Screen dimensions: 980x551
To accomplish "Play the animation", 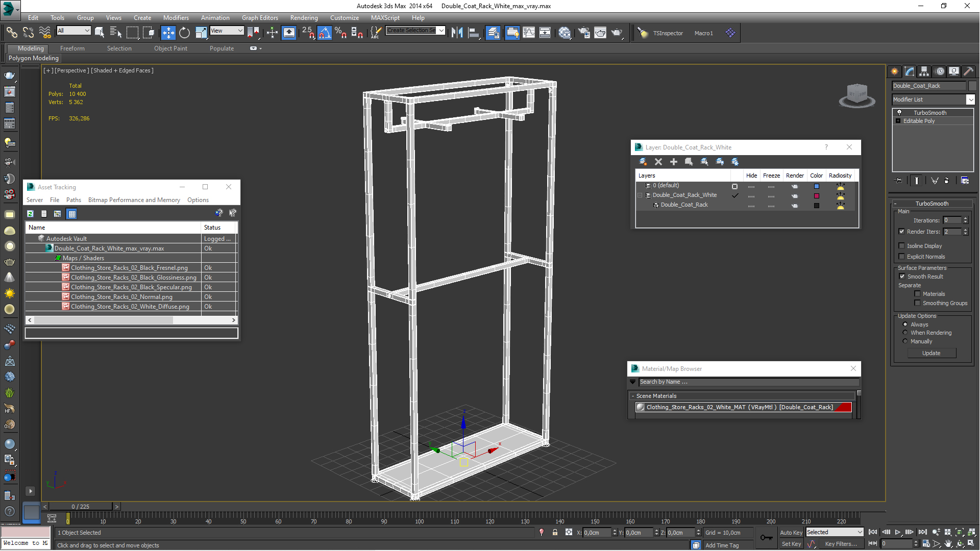I will coord(898,532).
